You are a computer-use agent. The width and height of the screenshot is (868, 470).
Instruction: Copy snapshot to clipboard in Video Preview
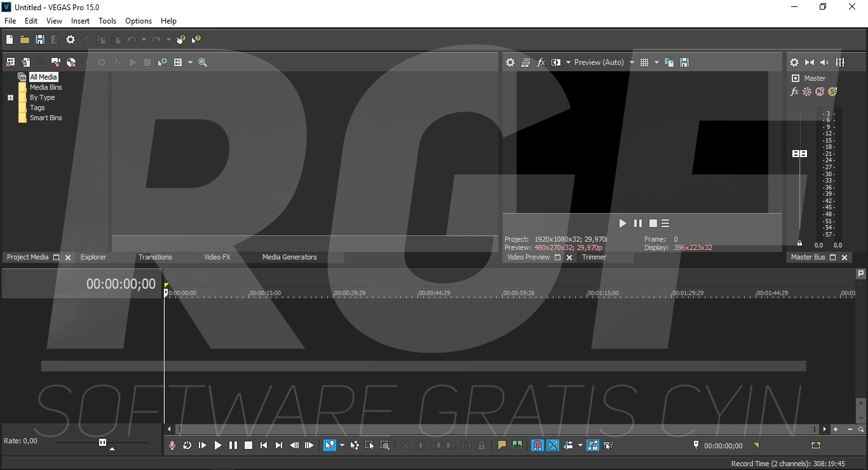(669, 62)
